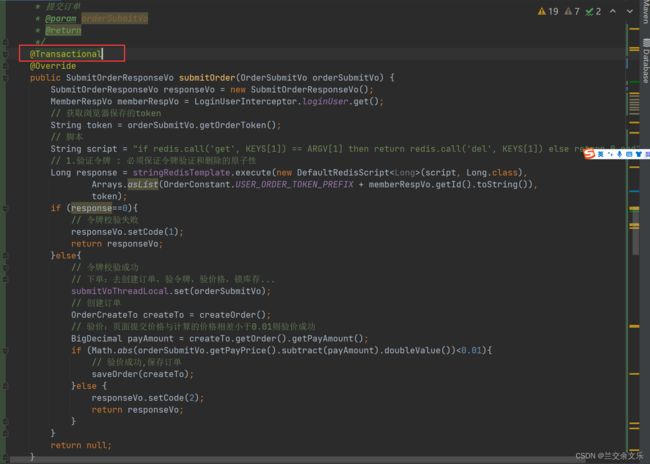Click the yellow warning count 19 indicator
Screen dimensions: 650x464
tap(548, 12)
